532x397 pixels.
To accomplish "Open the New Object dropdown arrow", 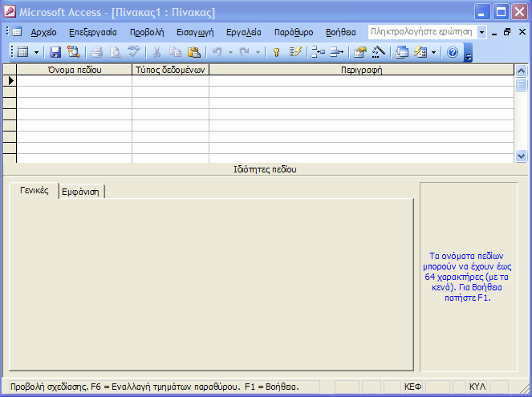I will click(x=433, y=53).
